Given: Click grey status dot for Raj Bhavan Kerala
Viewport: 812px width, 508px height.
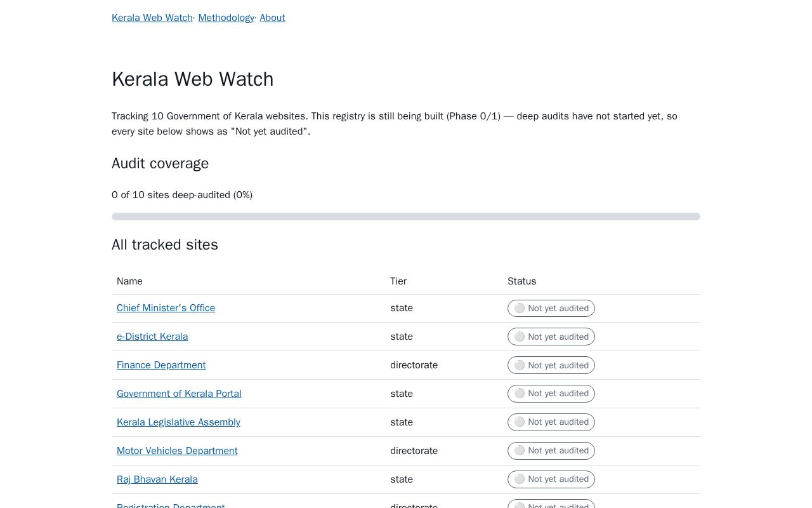Looking at the screenshot, I should [520, 479].
